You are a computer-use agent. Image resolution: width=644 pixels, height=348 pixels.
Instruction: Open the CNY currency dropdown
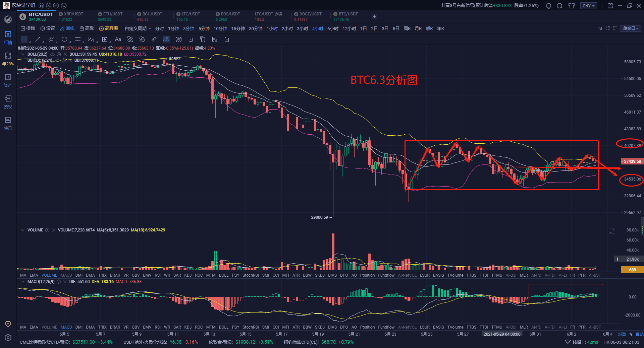pyautogui.click(x=589, y=6)
